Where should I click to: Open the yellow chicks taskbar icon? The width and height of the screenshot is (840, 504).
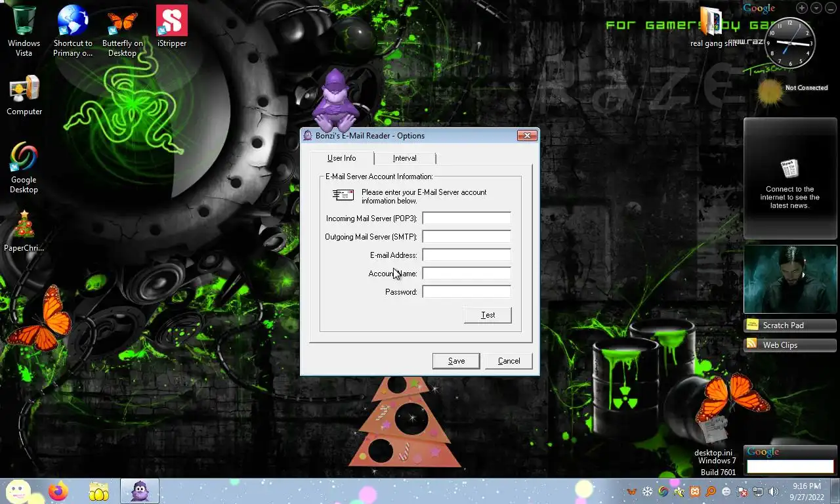[98, 491]
